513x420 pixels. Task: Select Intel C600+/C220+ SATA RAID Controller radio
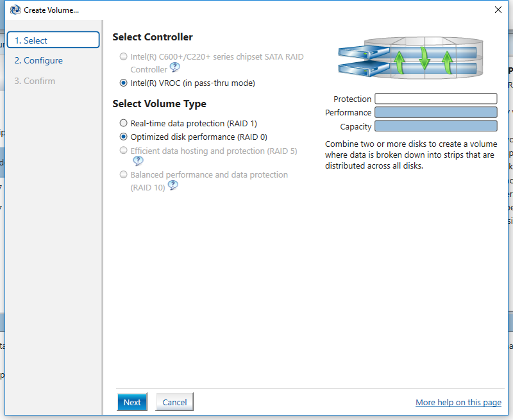[x=123, y=56]
